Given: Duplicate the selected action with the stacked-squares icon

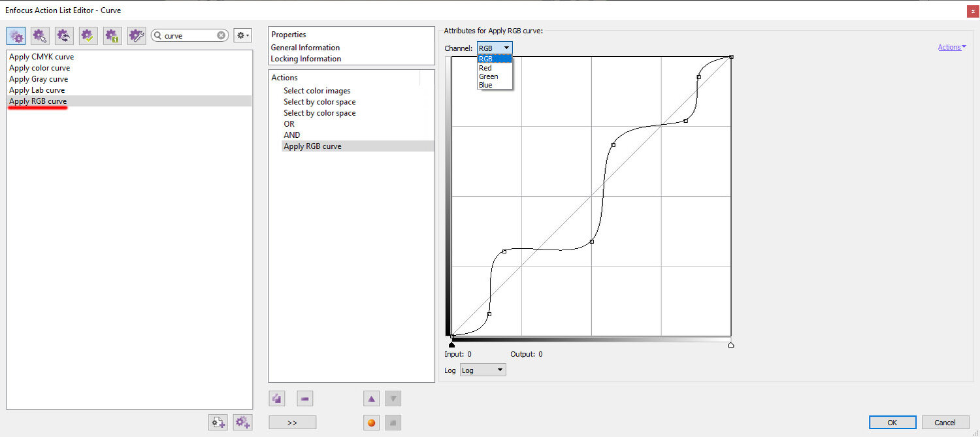Looking at the screenshot, I should [277, 398].
